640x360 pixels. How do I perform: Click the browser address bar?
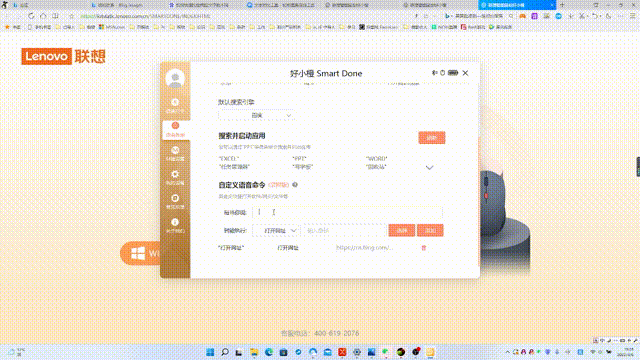[x=241, y=16]
